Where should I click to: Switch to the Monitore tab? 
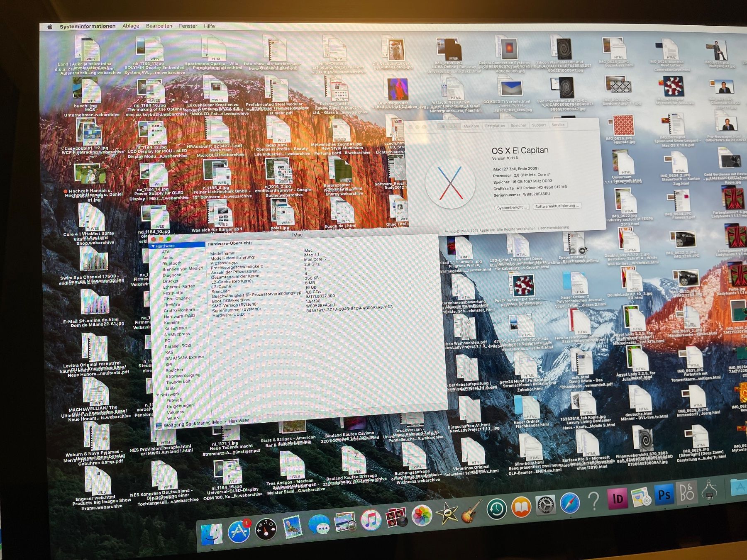click(471, 126)
